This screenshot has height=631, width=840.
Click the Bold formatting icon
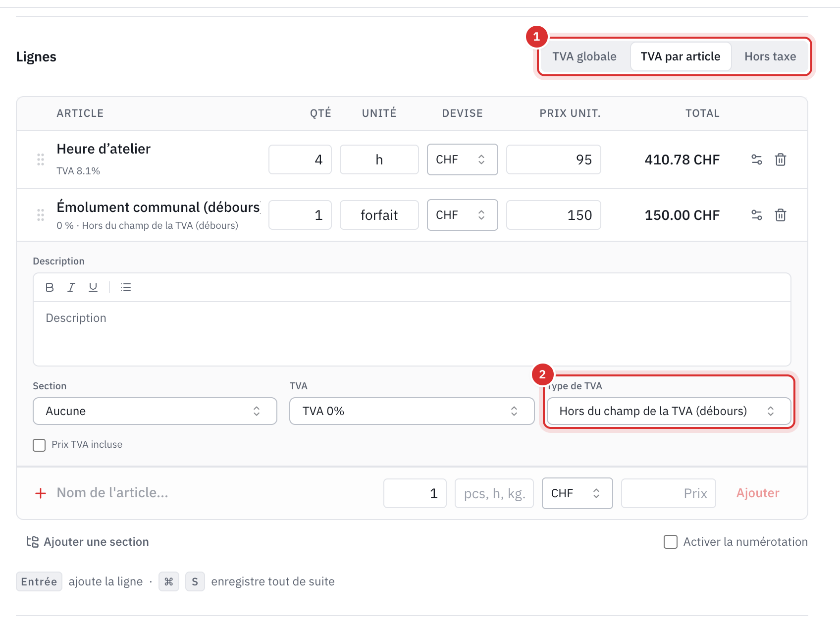pyautogui.click(x=50, y=287)
